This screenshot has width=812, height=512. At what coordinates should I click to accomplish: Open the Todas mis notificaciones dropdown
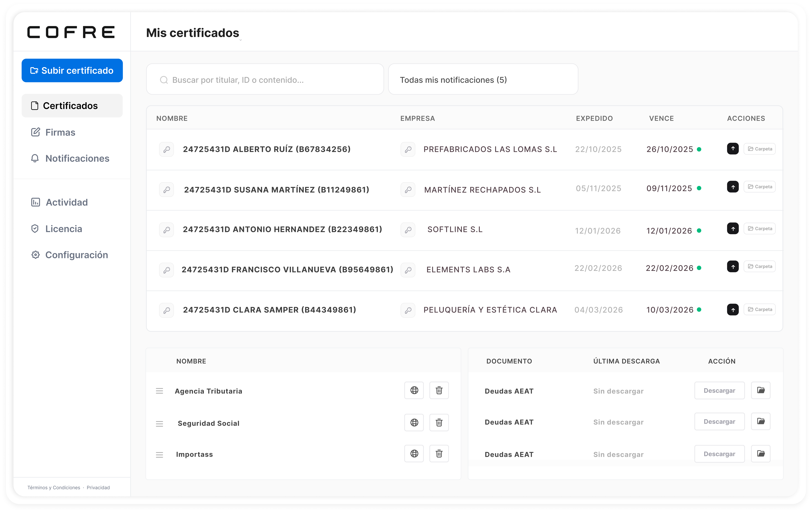click(x=483, y=80)
